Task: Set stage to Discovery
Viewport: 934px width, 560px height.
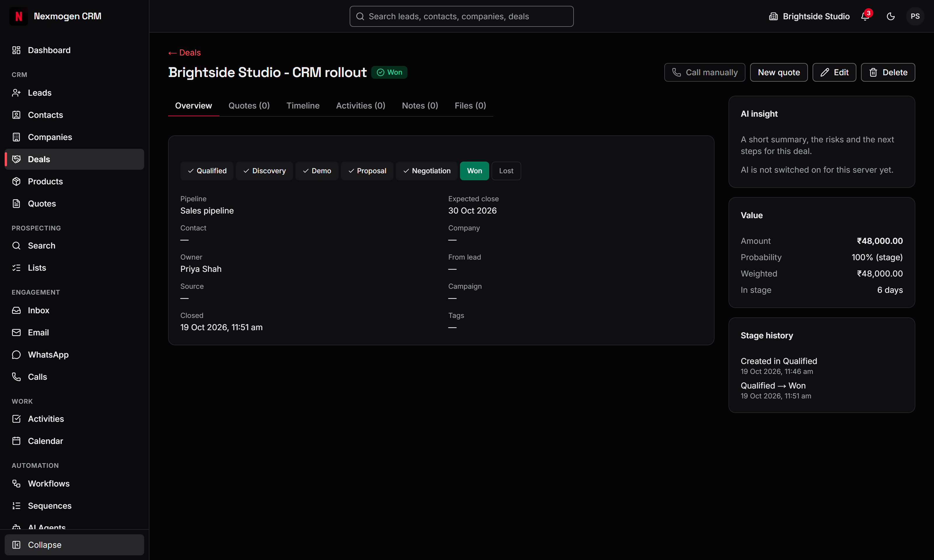Action: click(264, 171)
